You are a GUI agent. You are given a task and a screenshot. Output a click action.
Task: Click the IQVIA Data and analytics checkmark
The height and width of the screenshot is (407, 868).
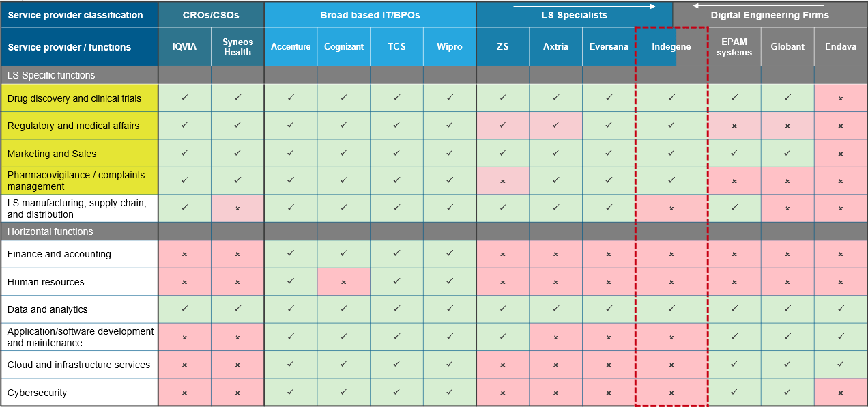coord(184,309)
